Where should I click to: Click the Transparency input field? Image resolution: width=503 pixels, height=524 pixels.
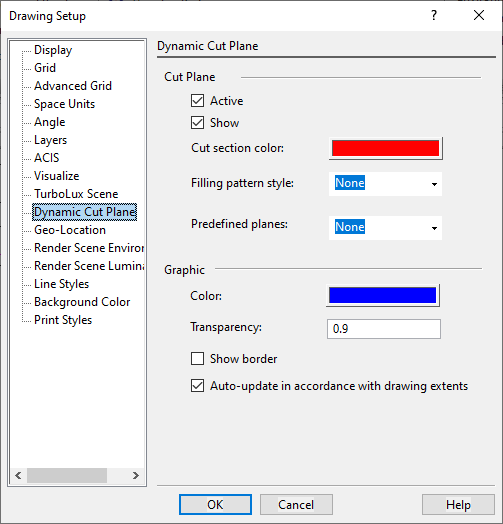pyautogui.click(x=384, y=329)
